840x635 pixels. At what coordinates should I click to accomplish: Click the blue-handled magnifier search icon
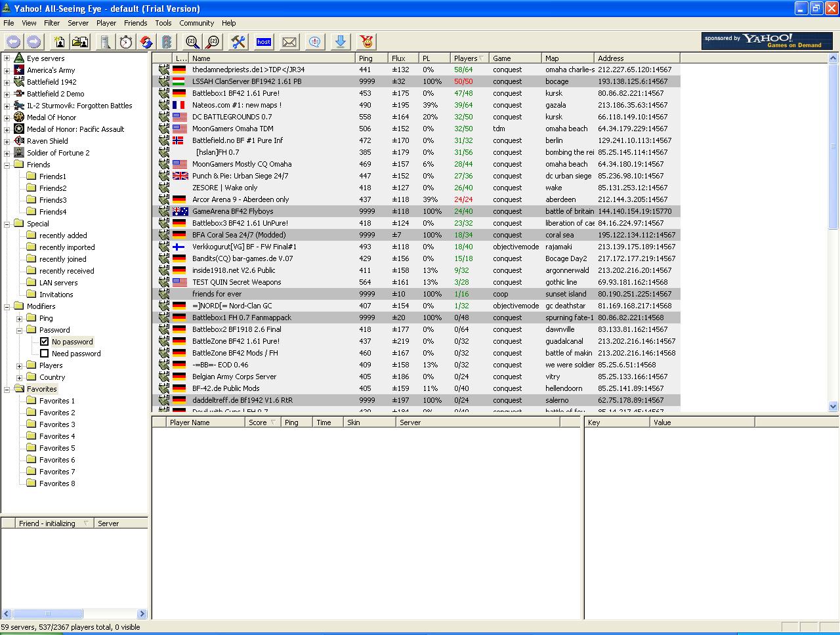pyautogui.click(x=192, y=42)
